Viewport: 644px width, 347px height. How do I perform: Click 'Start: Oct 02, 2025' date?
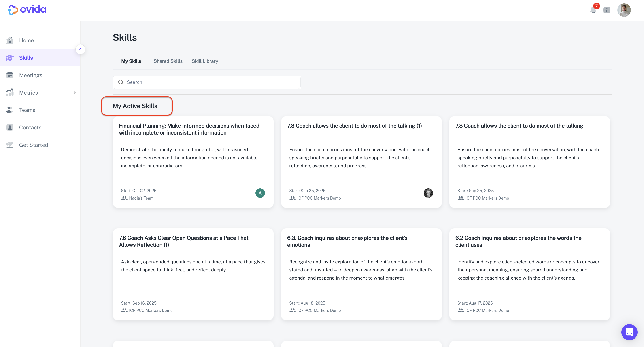click(138, 190)
